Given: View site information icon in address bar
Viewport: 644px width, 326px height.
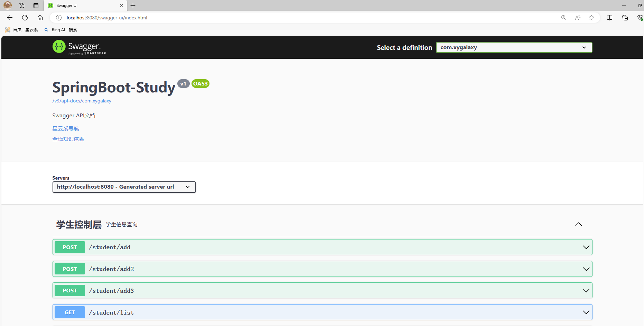Looking at the screenshot, I should [59, 18].
